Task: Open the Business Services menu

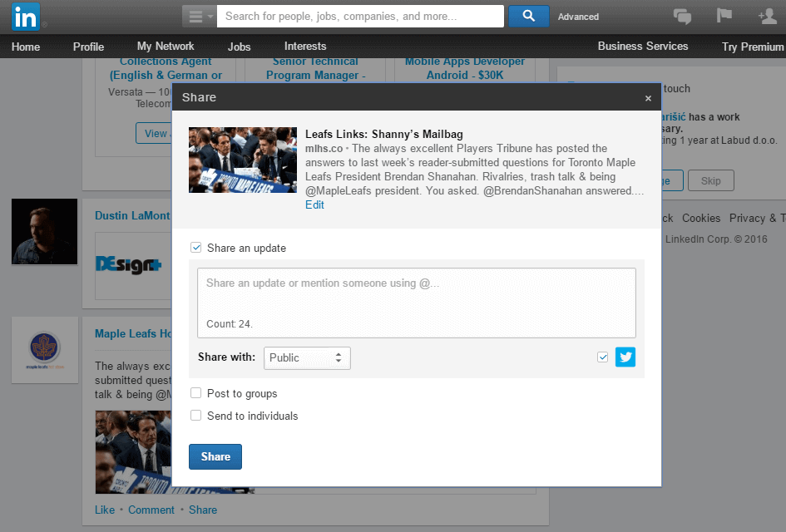Action: [643, 46]
